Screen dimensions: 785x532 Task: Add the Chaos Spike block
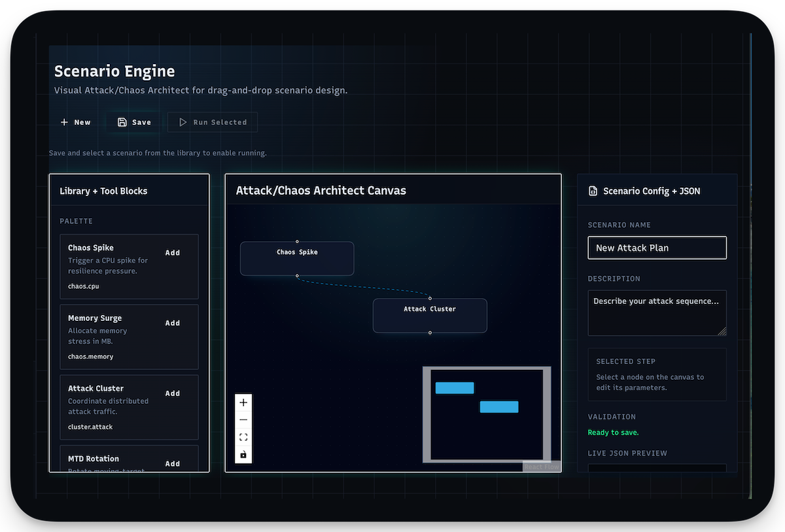click(x=172, y=253)
